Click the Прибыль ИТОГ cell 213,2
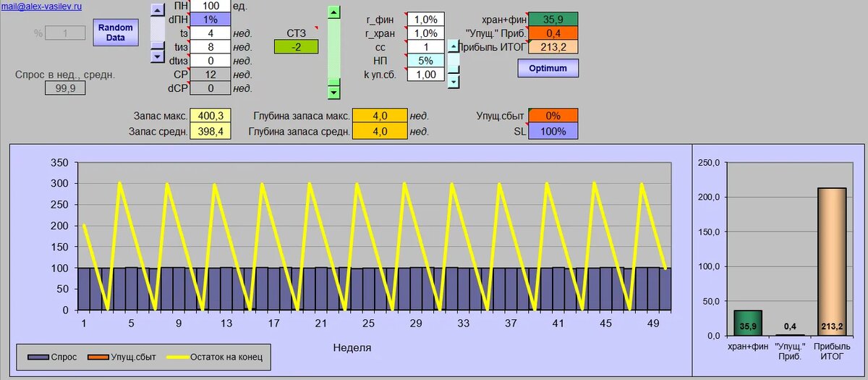The height and width of the screenshot is (380, 868). click(x=553, y=46)
